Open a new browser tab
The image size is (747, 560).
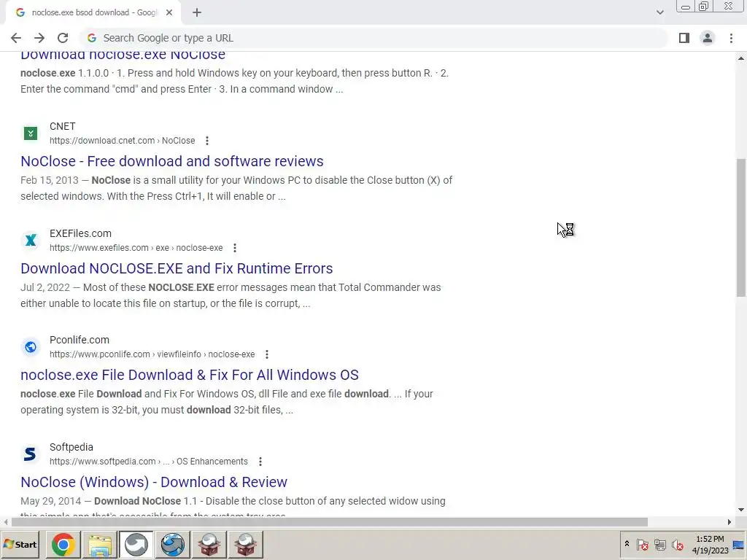(197, 13)
